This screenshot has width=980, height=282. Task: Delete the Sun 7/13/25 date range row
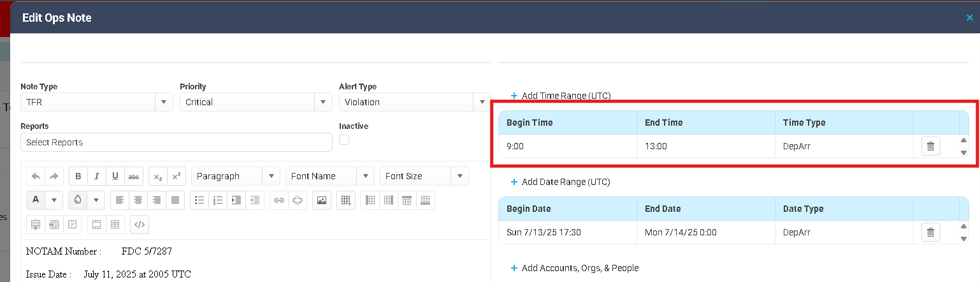click(930, 232)
